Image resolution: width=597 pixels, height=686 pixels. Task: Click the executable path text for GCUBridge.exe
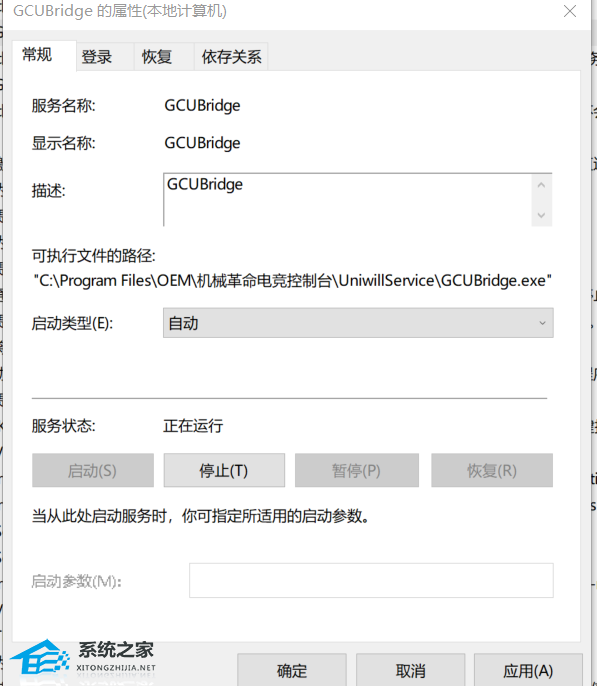[293, 280]
